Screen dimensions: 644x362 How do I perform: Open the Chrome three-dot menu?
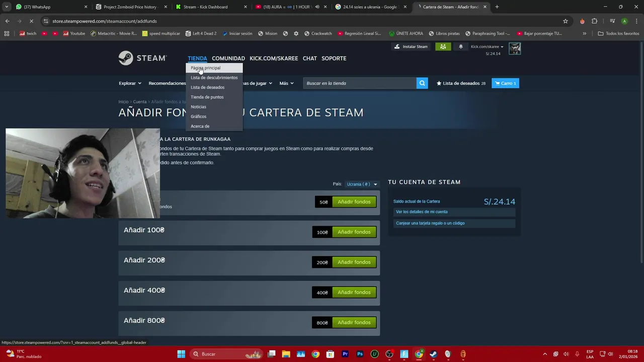[636, 21]
